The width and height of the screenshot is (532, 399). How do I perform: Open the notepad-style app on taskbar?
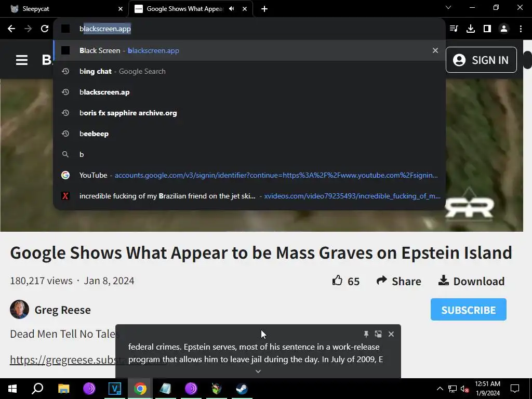166,389
